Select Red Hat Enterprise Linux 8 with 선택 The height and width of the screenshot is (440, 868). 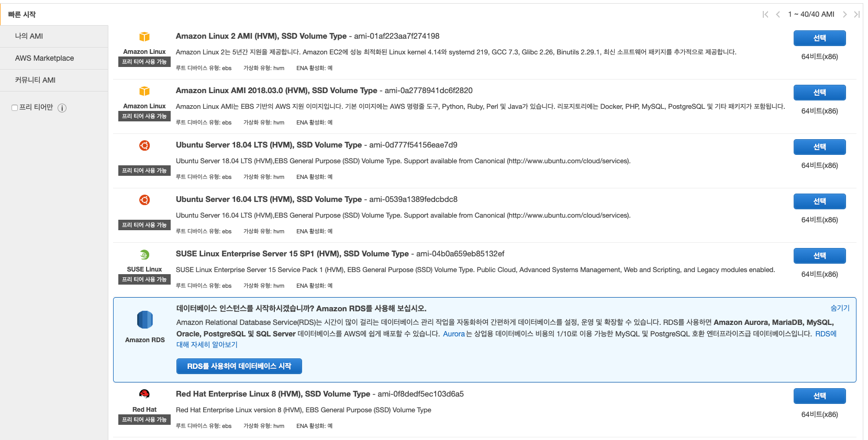(819, 396)
